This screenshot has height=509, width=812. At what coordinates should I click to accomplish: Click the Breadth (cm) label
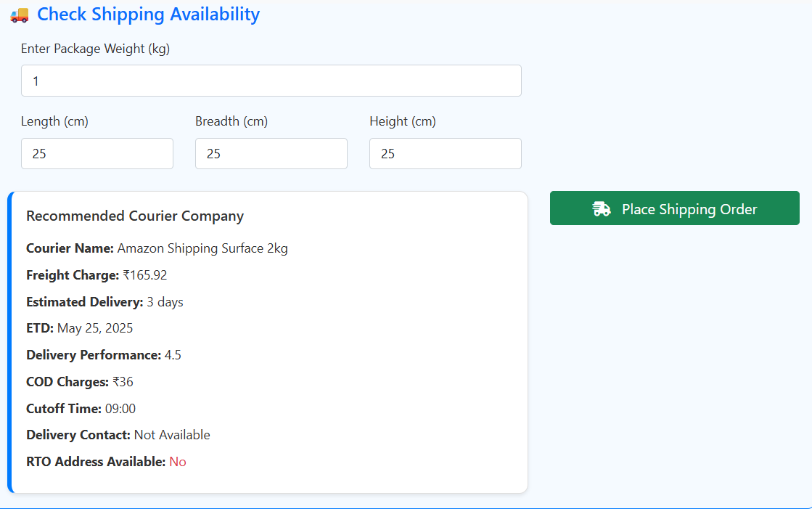(x=231, y=121)
